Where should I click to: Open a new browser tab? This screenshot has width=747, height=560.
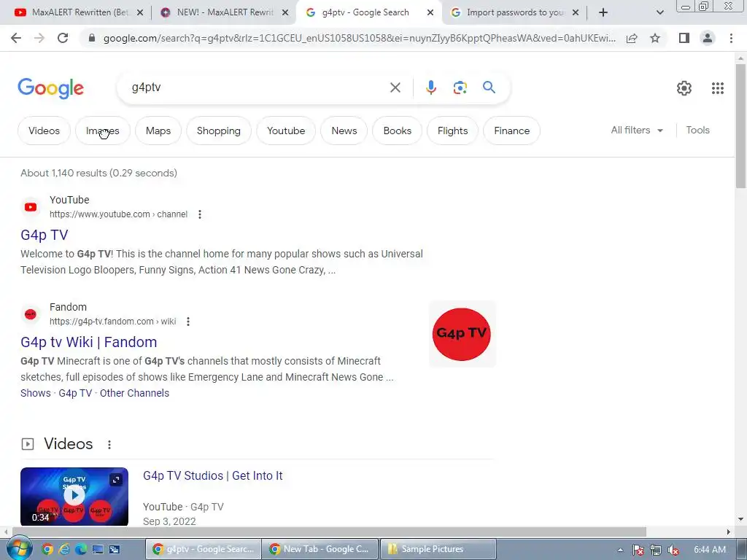603,13
